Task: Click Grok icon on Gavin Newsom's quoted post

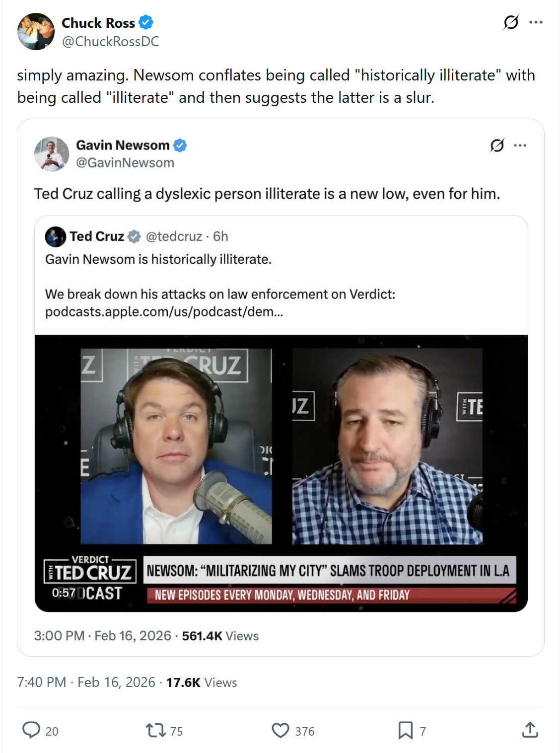Action: [x=497, y=146]
